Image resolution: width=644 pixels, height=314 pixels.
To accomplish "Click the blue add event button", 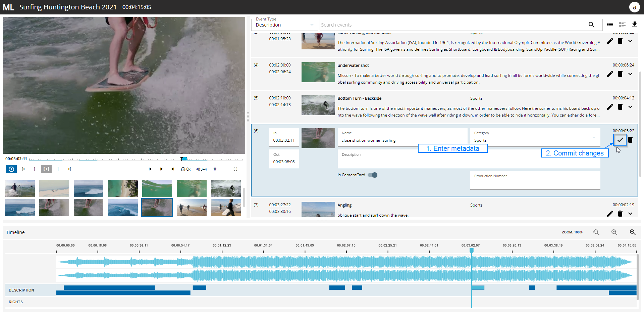I will (x=11, y=169).
